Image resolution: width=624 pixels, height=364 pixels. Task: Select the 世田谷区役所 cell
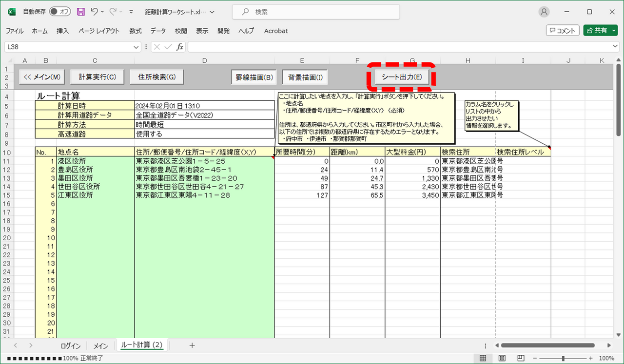pos(96,186)
